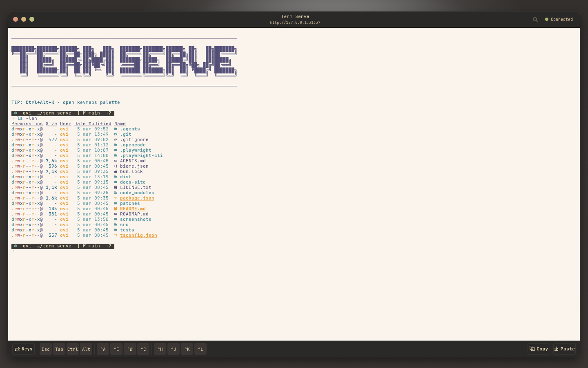Click the green Connected status indicator
Viewport: 588px width, 368px height.
click(x=547, y=19)
